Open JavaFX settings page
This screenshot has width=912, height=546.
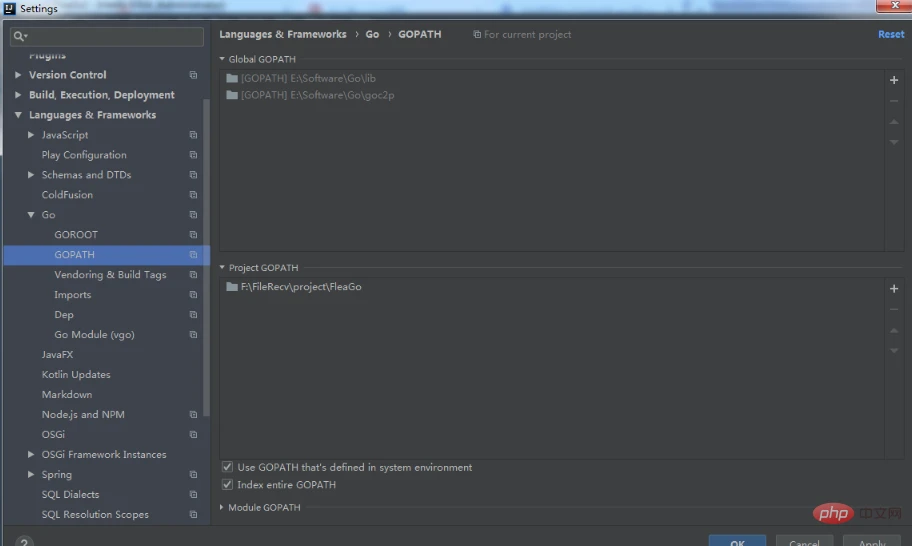click(57, 354)
